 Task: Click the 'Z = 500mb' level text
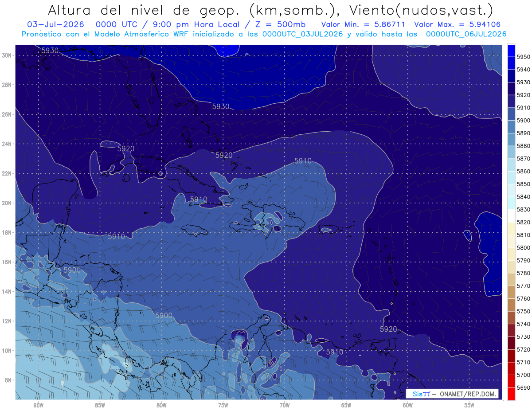pyautogui.click(x=280, y=24)
